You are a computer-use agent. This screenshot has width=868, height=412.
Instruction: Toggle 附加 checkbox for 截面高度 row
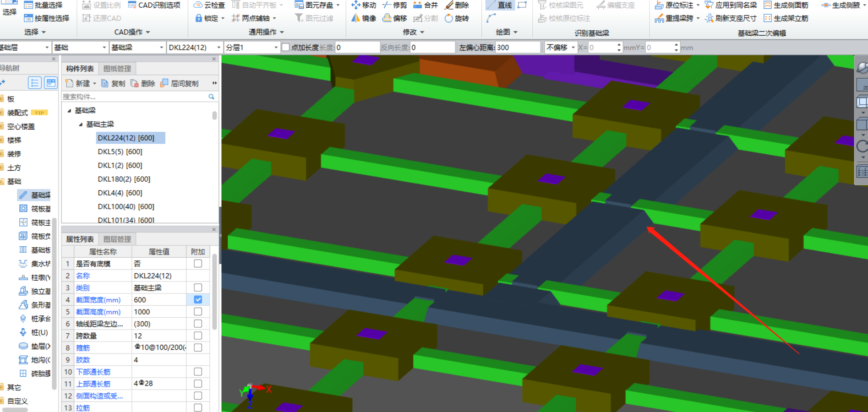198,311
